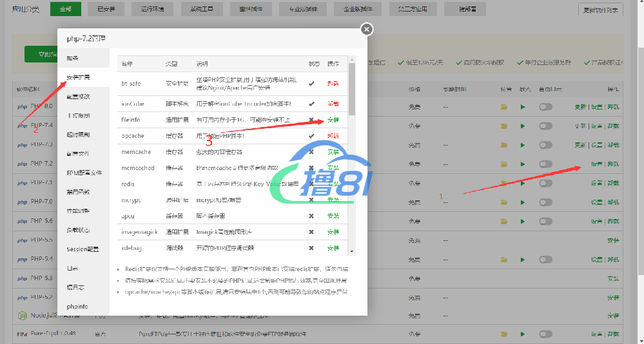644x344 pixels.
Task: Open the folder icon in PHP-7.3 row
Action: tap(504, 145)
